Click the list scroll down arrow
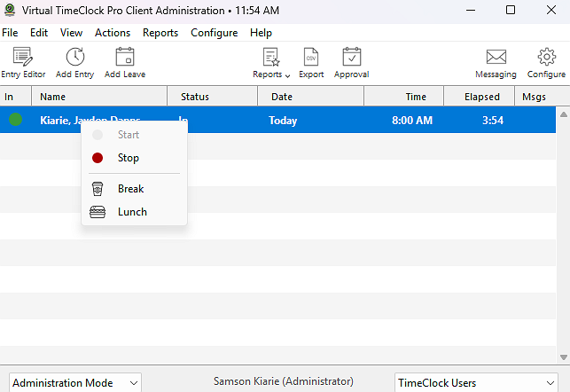This screenshot has width=570, height=392. 564,357
